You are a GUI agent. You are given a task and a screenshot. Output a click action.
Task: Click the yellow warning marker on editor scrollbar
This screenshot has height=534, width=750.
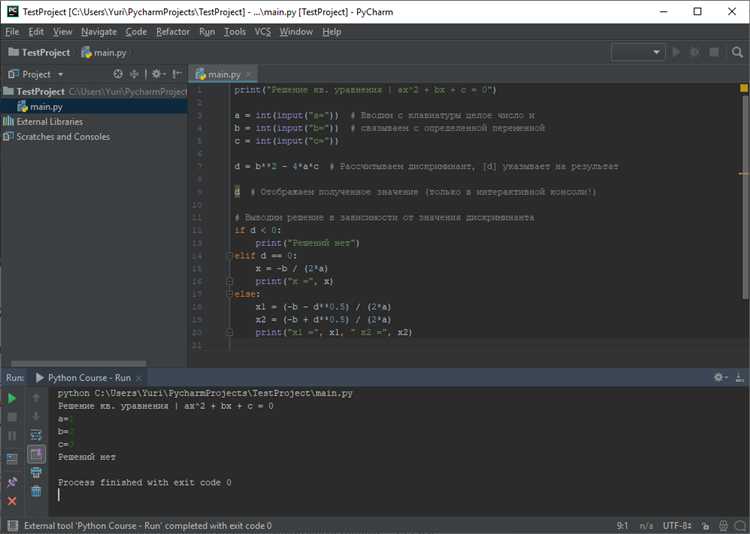pyautogui.click(x=744, y=89)
